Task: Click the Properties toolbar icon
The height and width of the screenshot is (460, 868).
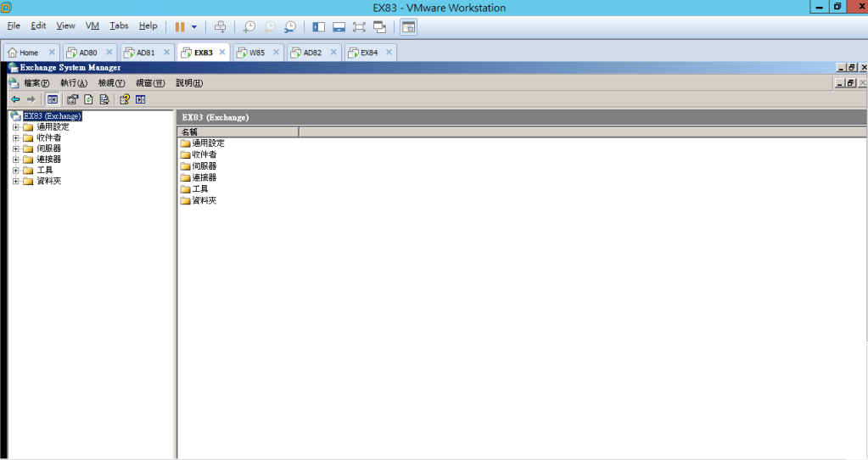Action: tap(73, 99)
